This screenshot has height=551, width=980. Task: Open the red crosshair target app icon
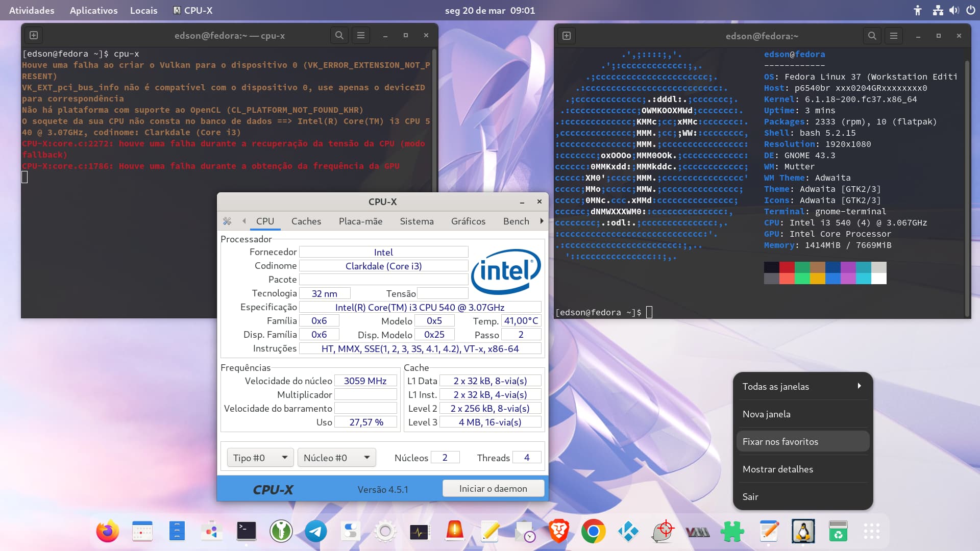[663, 532]
